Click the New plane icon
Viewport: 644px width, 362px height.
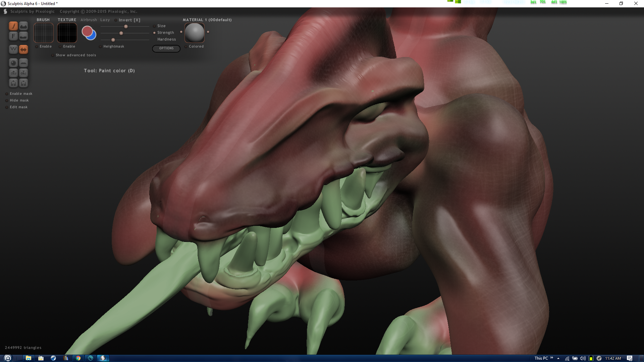23,63
